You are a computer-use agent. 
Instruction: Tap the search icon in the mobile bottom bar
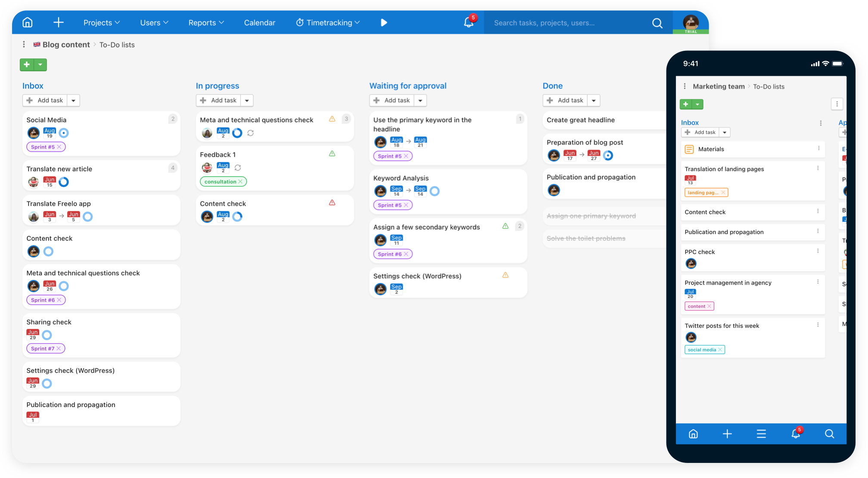[829, 434]
